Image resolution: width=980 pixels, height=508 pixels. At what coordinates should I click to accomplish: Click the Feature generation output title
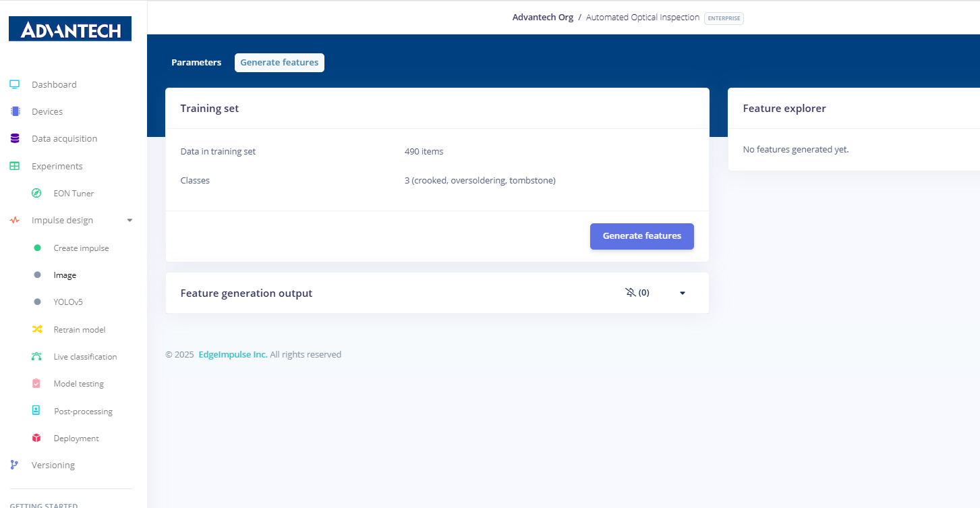click(x=246, y=293)
